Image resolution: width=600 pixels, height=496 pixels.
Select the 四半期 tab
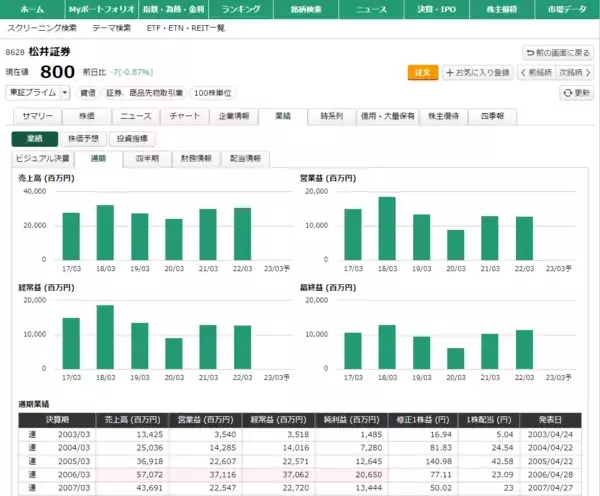[147, 159]
